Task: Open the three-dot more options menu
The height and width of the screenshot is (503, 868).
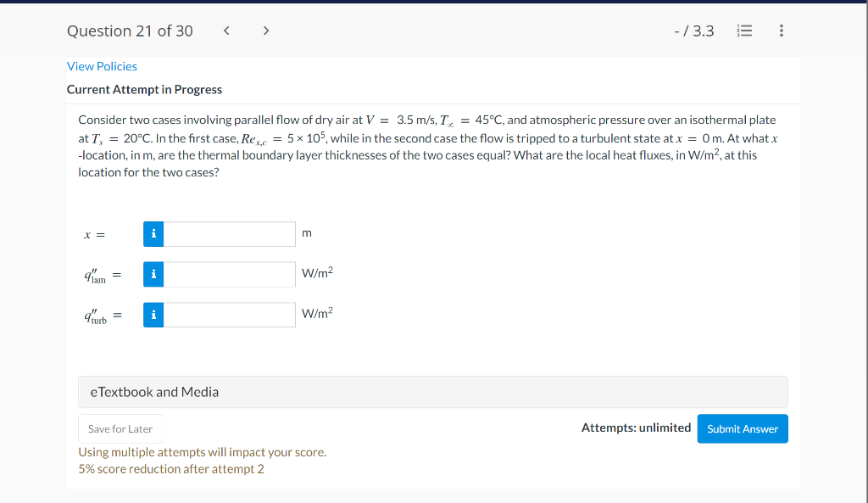Action: click(781, 31)
